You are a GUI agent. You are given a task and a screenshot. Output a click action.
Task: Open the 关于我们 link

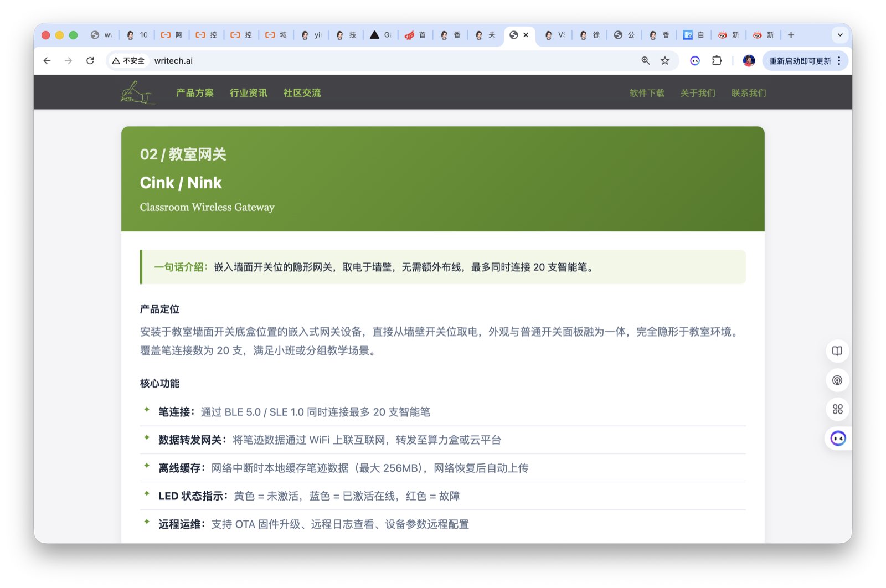click(x=698, y=93)
